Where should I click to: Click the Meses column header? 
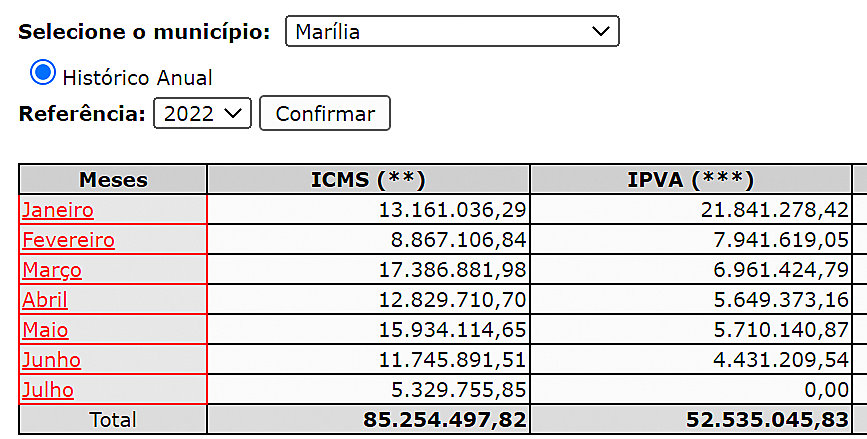[113, 180]
